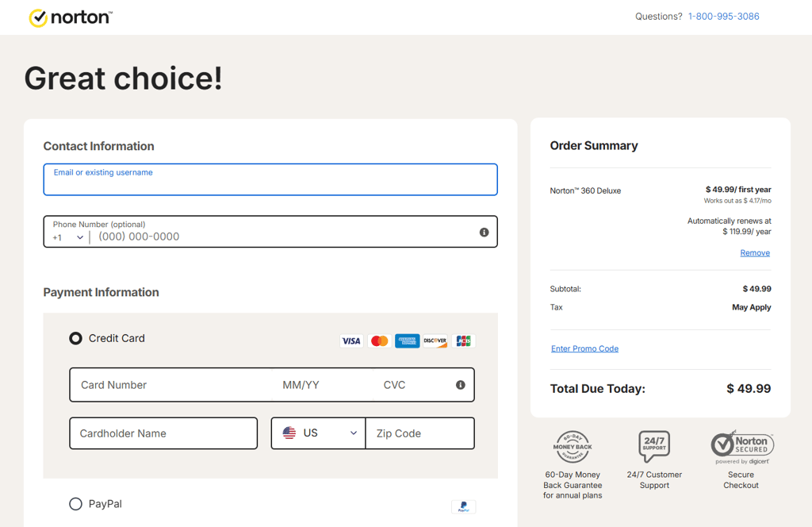Click the Great choice! heading
Viewport: 812px width, 527px height.
pyautogui.click(x=123, y=79)
